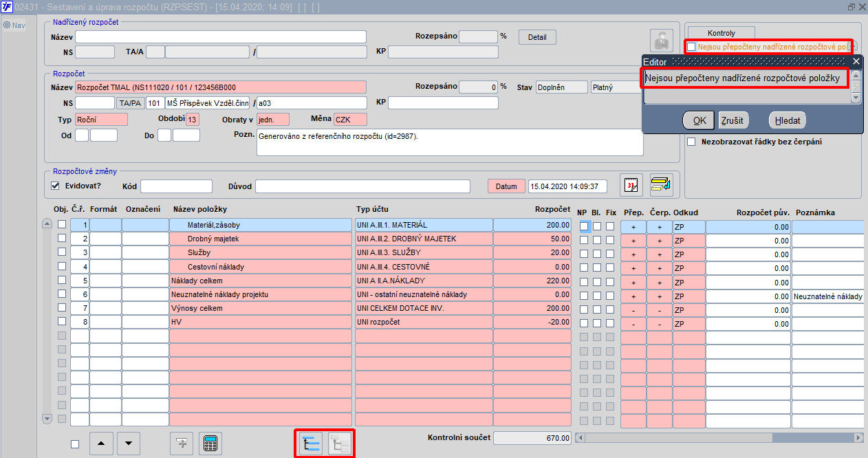
Task: Click the blue expand-hierarchy tree icon
Action: point(312,444)
